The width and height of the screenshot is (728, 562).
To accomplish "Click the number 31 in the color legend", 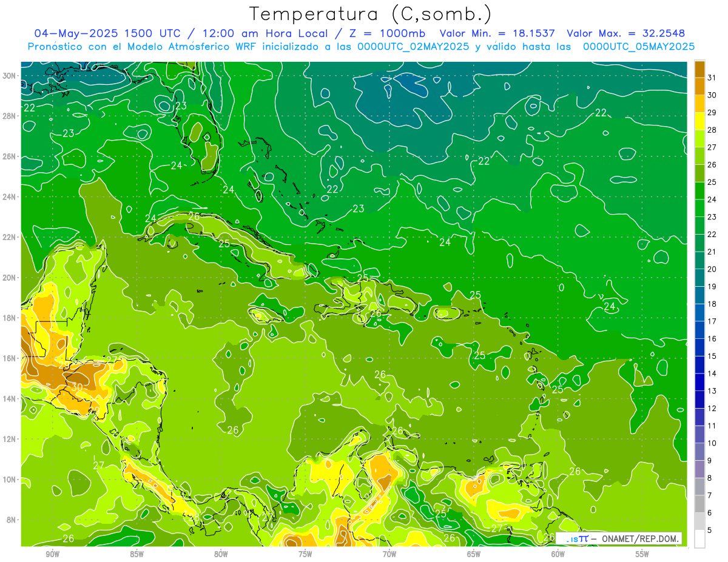I will [x=712, y=77].
